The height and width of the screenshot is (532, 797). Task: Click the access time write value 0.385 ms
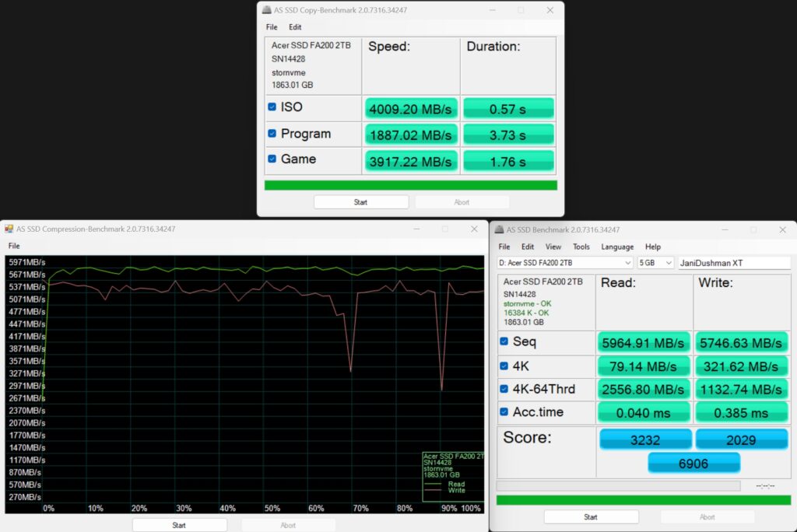[x=741, y=412]
